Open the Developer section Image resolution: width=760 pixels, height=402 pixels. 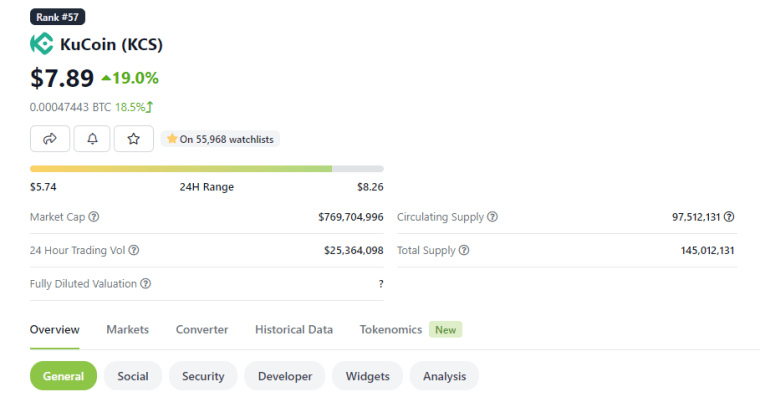click(x=285, y=376)
